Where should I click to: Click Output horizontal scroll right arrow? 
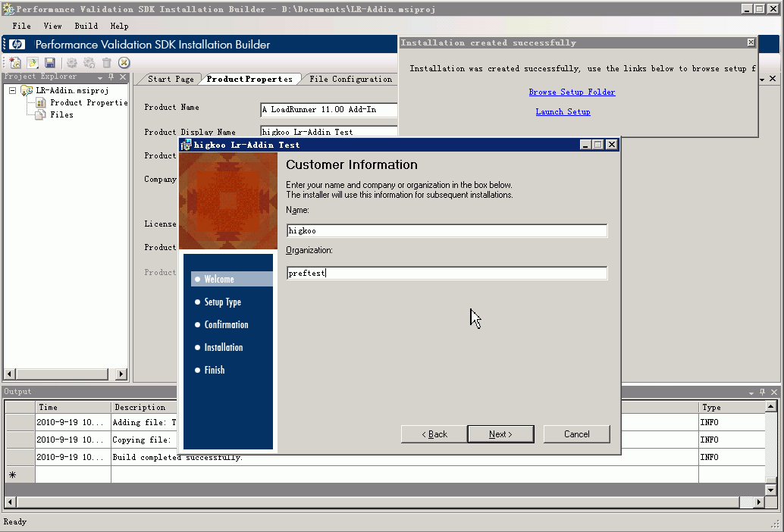pyautogui.click(x=759, y=502)
